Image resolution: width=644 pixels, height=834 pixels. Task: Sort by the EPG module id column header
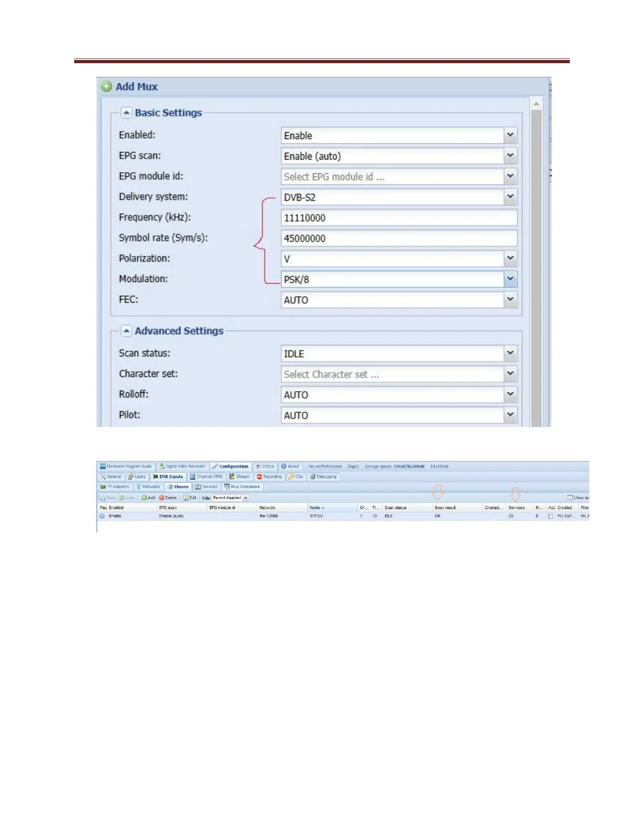tap(233, 508)
